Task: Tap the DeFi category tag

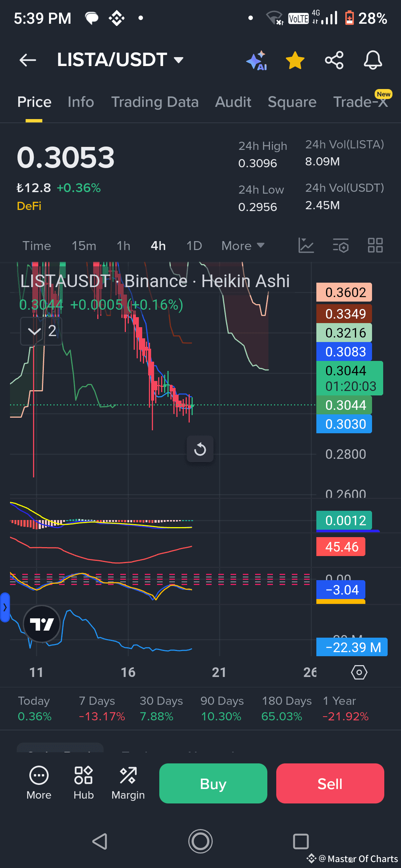Action: pos(29,206)
